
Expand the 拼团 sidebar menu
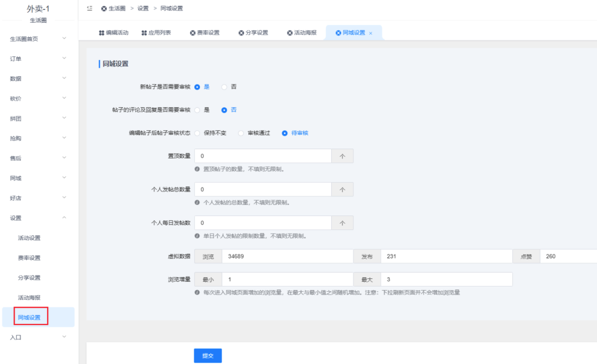point(39,118)
